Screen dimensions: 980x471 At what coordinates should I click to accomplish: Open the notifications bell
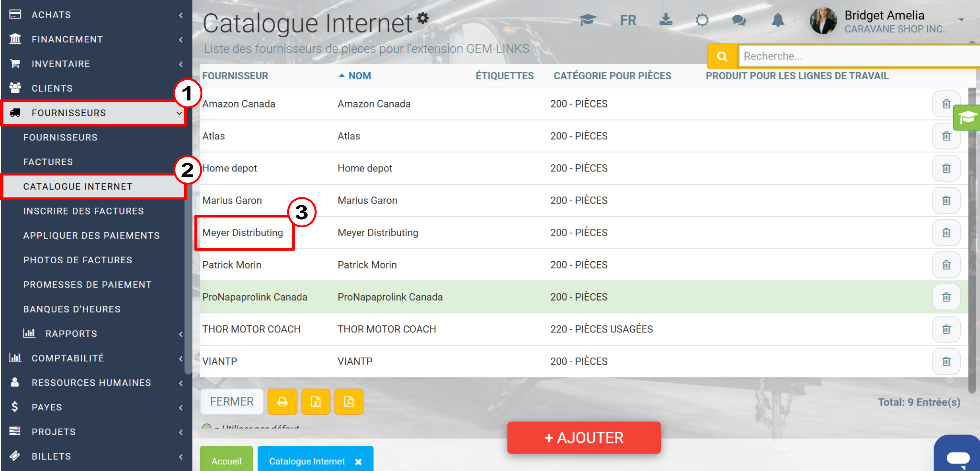(778, 20)
